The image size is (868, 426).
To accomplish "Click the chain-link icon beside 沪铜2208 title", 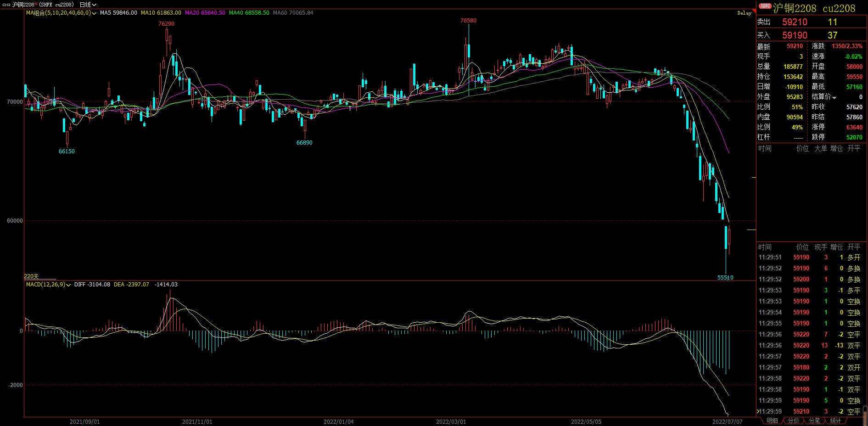I will (6, 5).
